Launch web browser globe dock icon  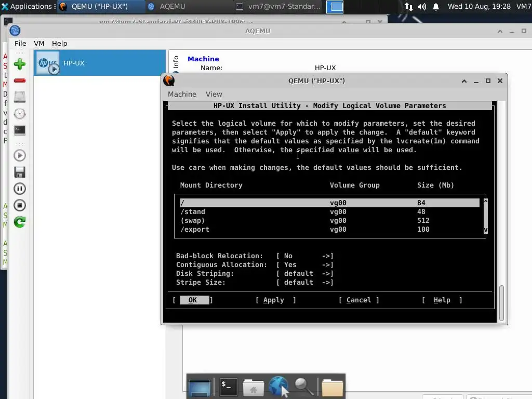278,387
